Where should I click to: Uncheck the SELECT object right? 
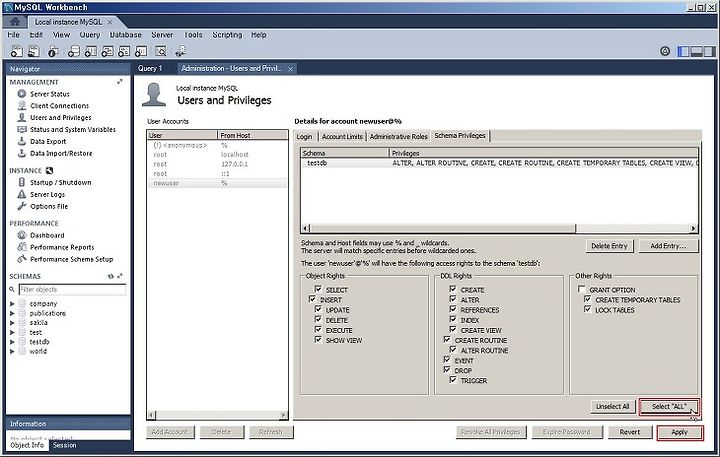318,289
